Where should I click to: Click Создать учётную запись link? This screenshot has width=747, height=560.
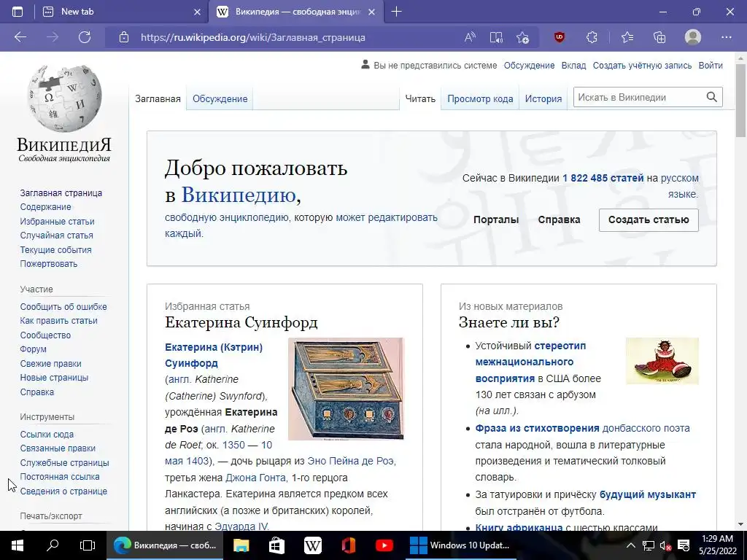(x=642, y=65)
